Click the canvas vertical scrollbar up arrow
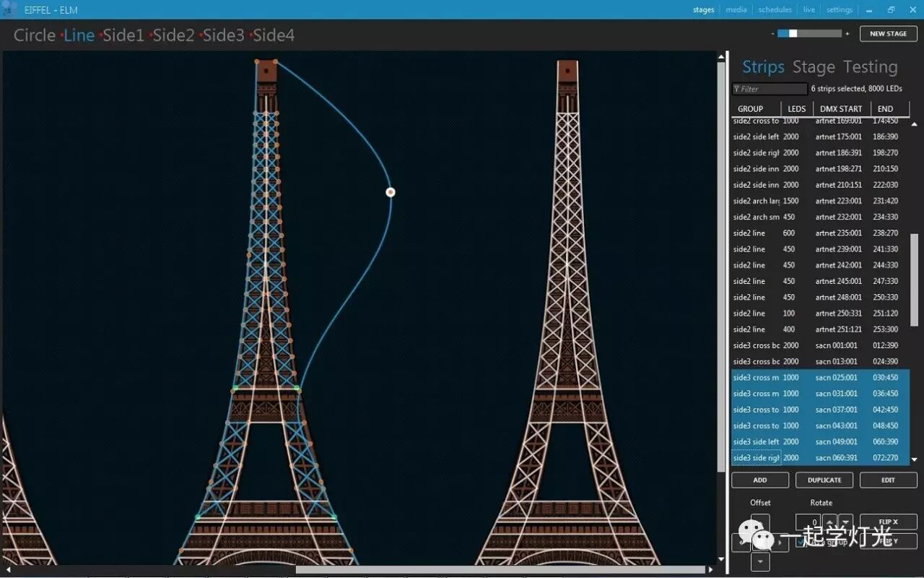924x578 pixels. [720, 56]
